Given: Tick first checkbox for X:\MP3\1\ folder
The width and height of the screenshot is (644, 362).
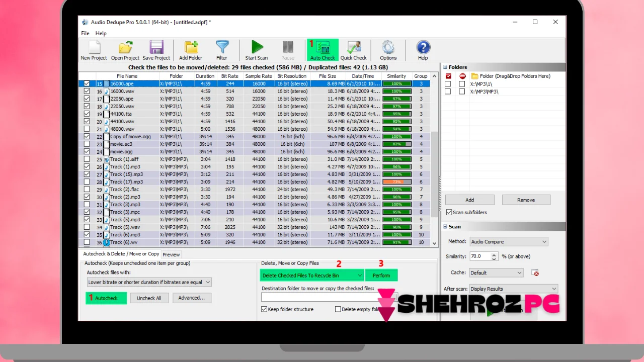Looking at the screenshot, I should pos(448,84).
